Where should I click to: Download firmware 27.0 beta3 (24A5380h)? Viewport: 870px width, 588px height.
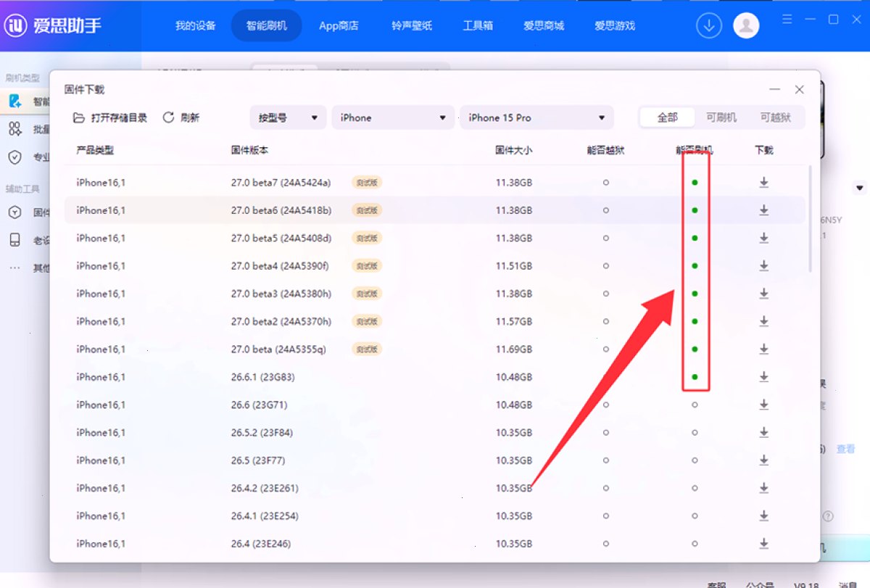[x=763, y=294]
